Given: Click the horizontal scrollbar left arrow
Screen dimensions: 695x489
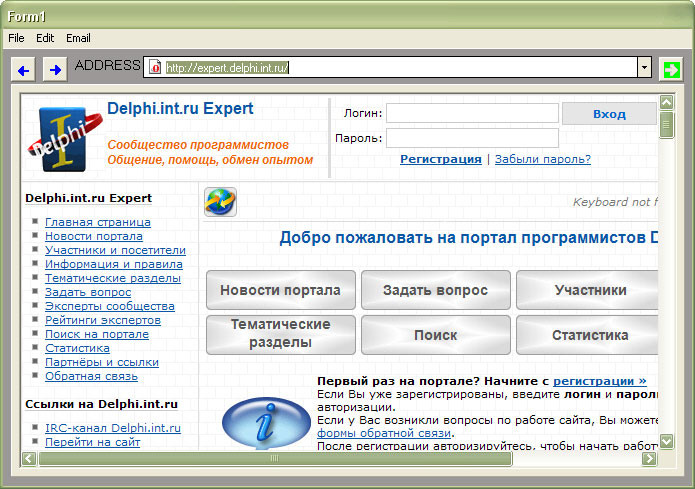Looking at the screenshot, I should (29, 458).
